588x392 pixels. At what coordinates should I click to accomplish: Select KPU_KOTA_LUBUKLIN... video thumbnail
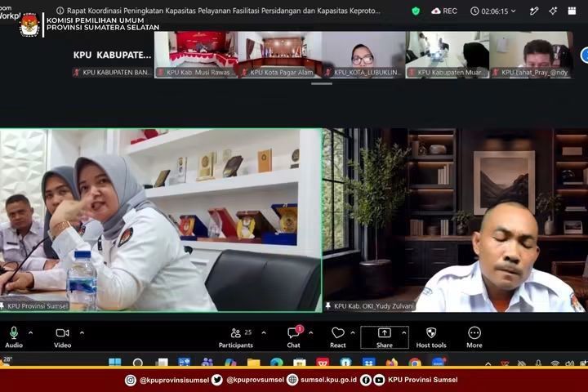click(x=363, y=55)
